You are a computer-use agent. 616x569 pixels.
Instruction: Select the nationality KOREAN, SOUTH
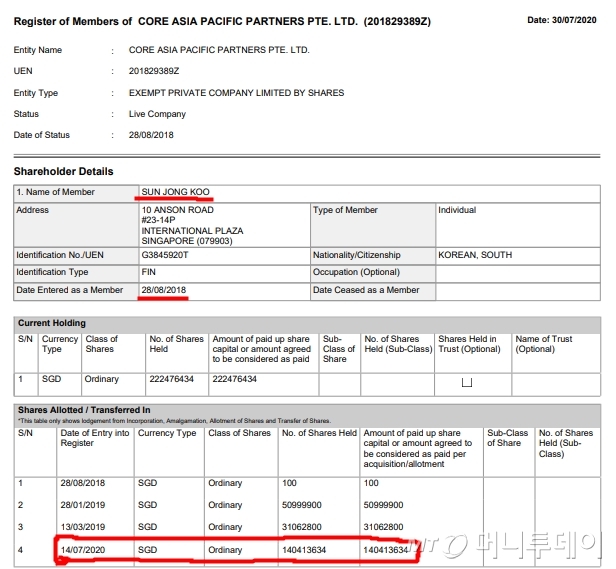click(x=475, y=255)
